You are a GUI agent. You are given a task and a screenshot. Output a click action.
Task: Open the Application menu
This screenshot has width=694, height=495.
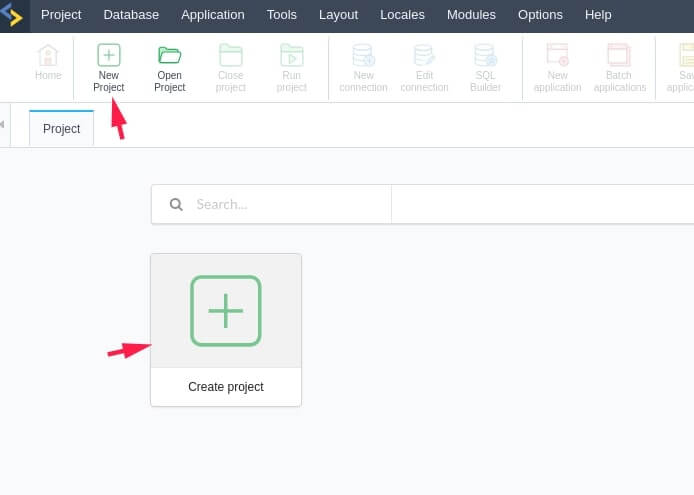tap(212, 15)
